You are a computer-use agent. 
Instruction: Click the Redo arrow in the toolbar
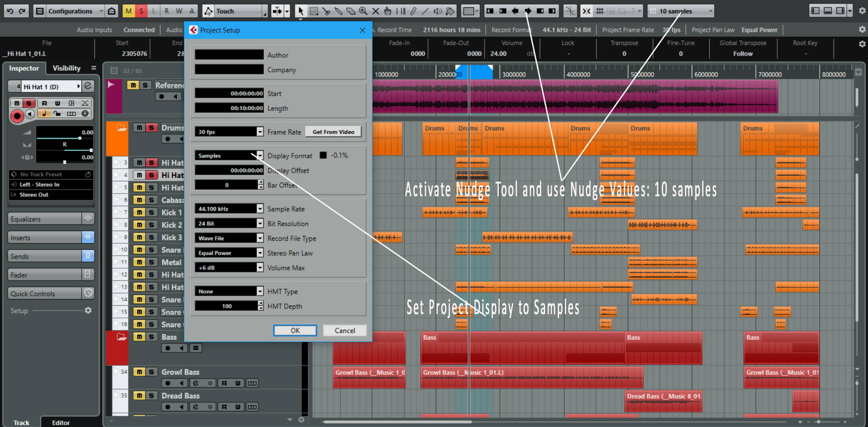click(22, 11)
